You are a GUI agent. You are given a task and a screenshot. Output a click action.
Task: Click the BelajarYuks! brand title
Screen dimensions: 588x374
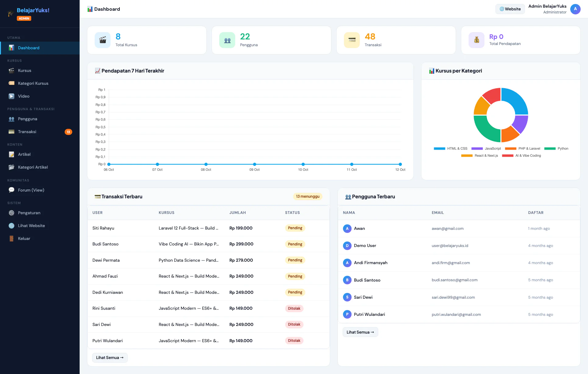(33, 10)
